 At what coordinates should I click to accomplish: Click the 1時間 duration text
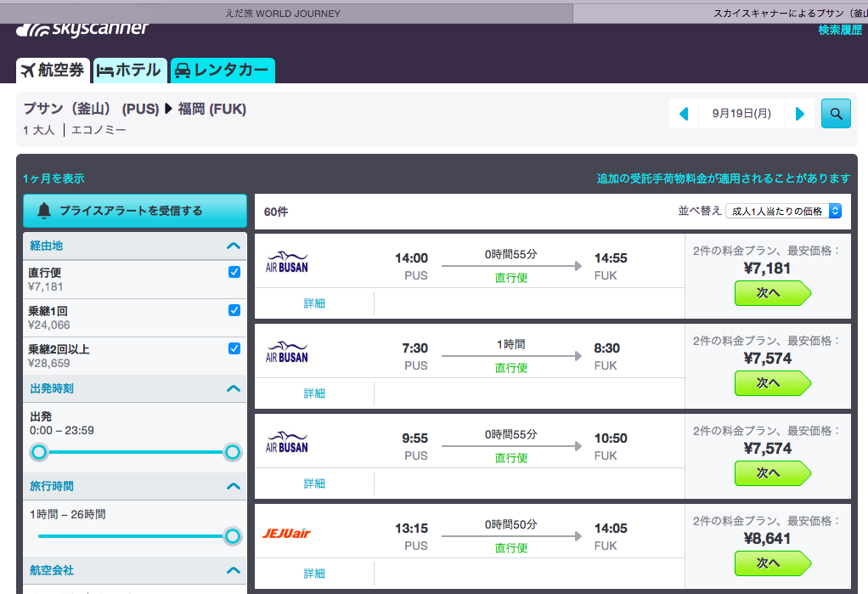click(511, 344)
